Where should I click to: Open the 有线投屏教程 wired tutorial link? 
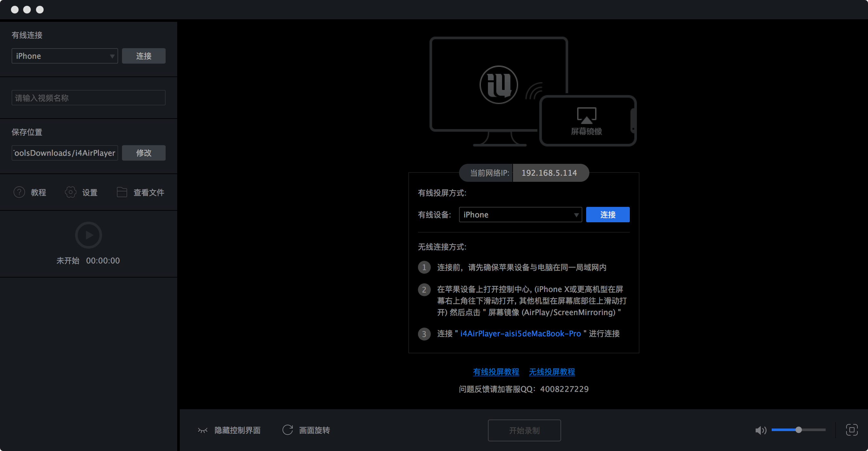(496, 372)
